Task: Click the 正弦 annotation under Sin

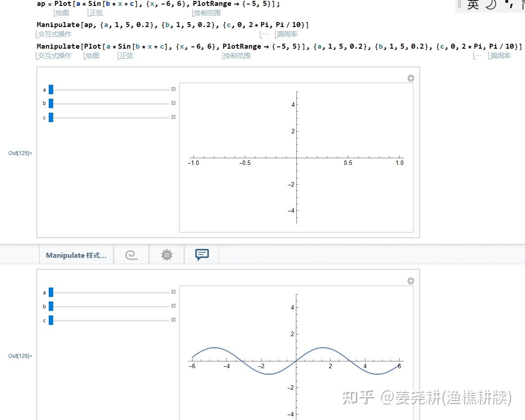Action: [95, 13]
